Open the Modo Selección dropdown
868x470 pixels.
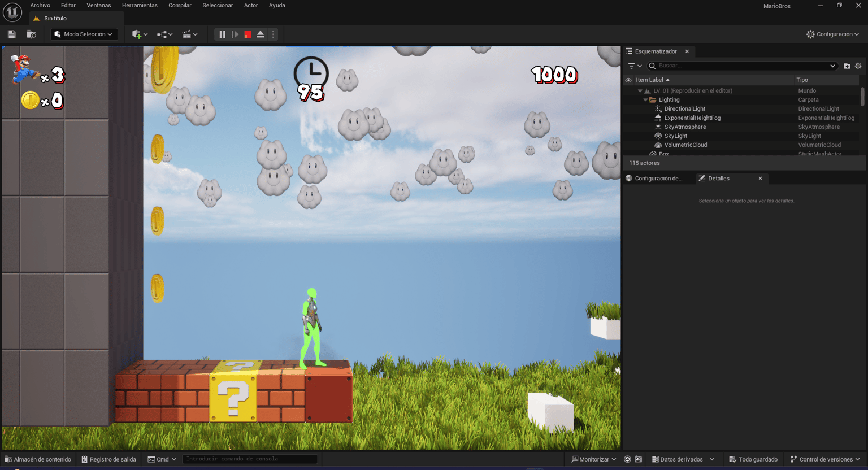tap(84, 34)
